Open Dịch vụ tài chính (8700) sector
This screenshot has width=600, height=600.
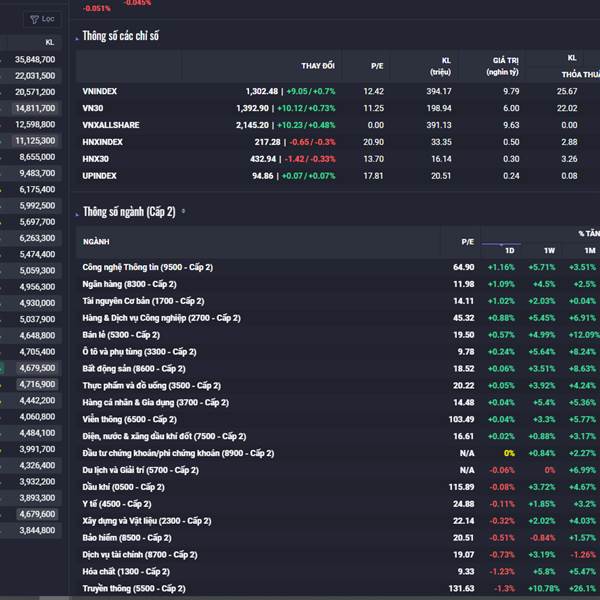click(140, 554)
